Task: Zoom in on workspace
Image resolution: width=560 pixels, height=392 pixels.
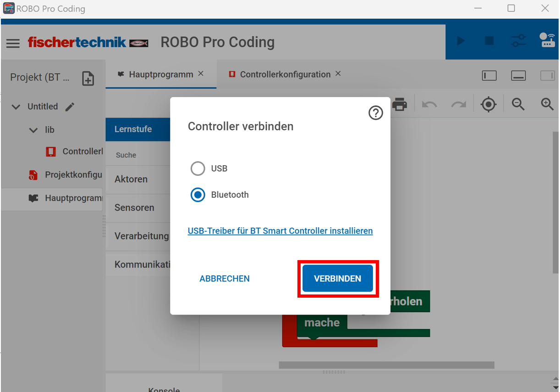Action: pos(547,104)
